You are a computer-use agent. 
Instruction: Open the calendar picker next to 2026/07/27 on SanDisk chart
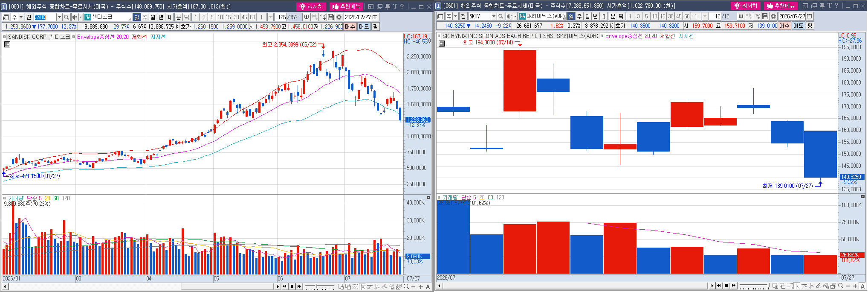(x=375, y=17)
